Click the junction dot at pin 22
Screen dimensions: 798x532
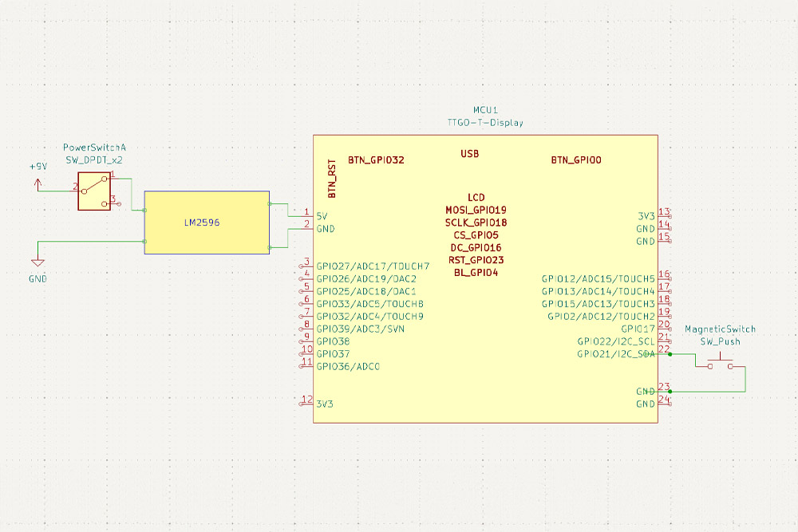669,353
